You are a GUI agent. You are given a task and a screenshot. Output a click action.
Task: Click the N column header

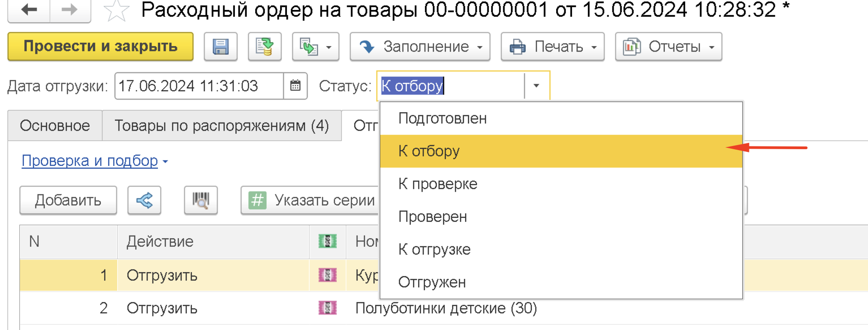(68, 242)
